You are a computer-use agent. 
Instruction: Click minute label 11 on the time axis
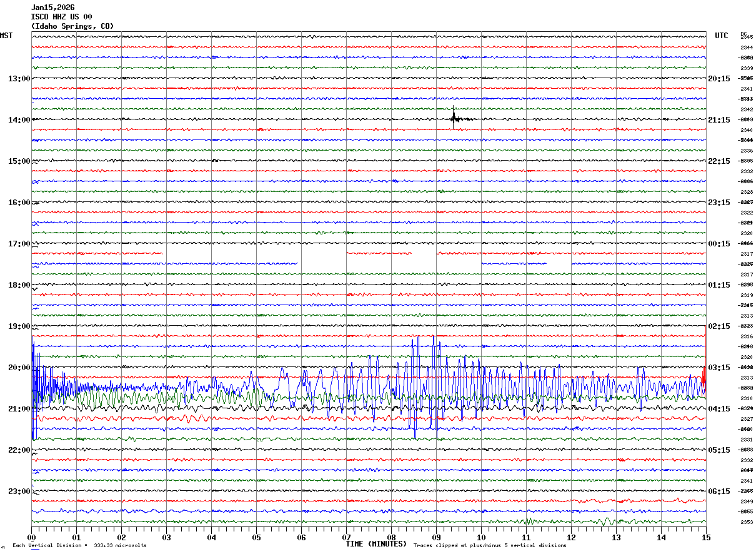pos(526,537)
